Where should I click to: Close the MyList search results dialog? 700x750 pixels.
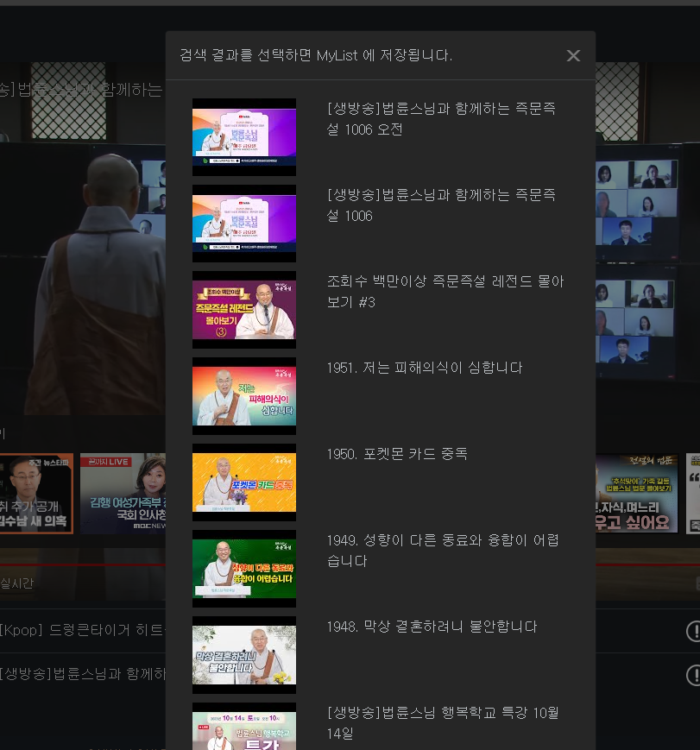[573, 55]
